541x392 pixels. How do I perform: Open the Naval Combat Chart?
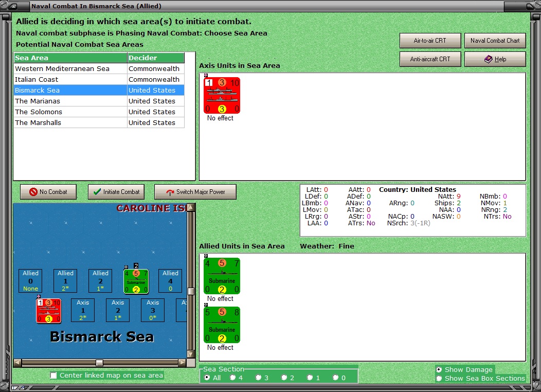[495, 41]
